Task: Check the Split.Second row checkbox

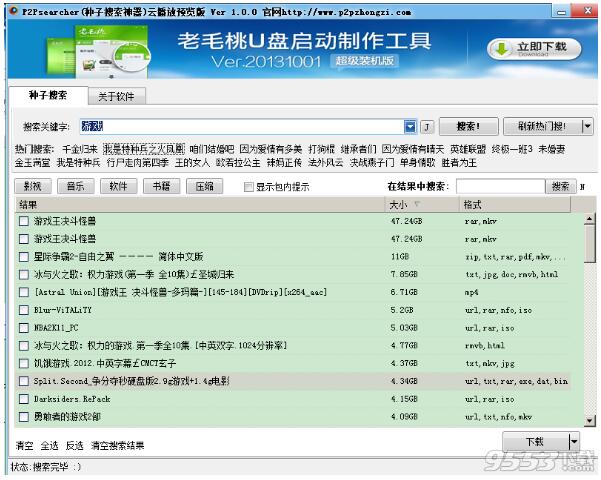Action: coord(24,381)
